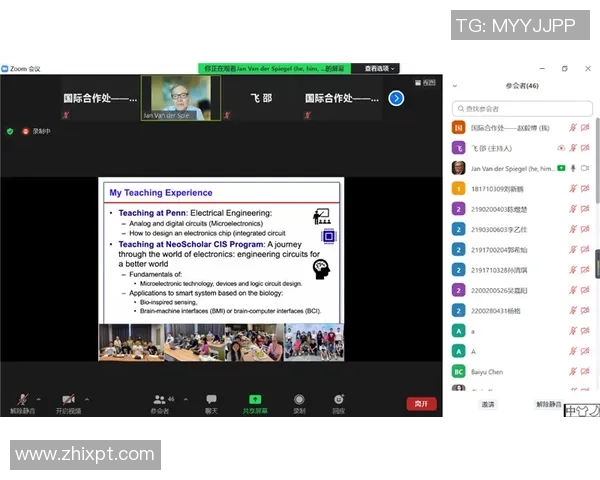Toggle muted mic on 2190200403 row
The width and height of the screenshot is (600, 480).
coord(573,209)
